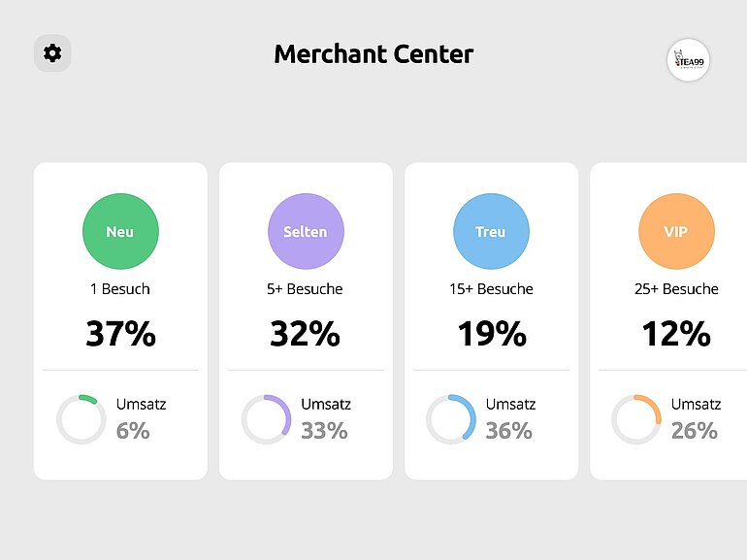Open the 12% VIP percentage figure
This screenshot has height=560, width=747.
(x=676, y=333)
